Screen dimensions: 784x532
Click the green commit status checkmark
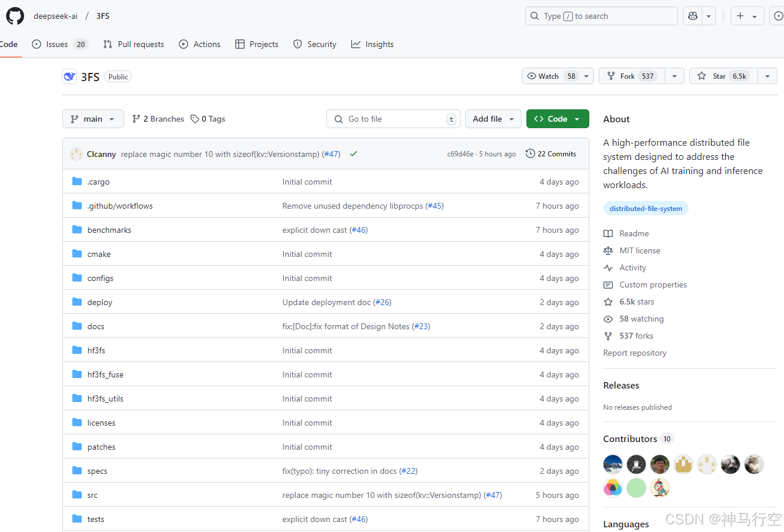point(353,154)
